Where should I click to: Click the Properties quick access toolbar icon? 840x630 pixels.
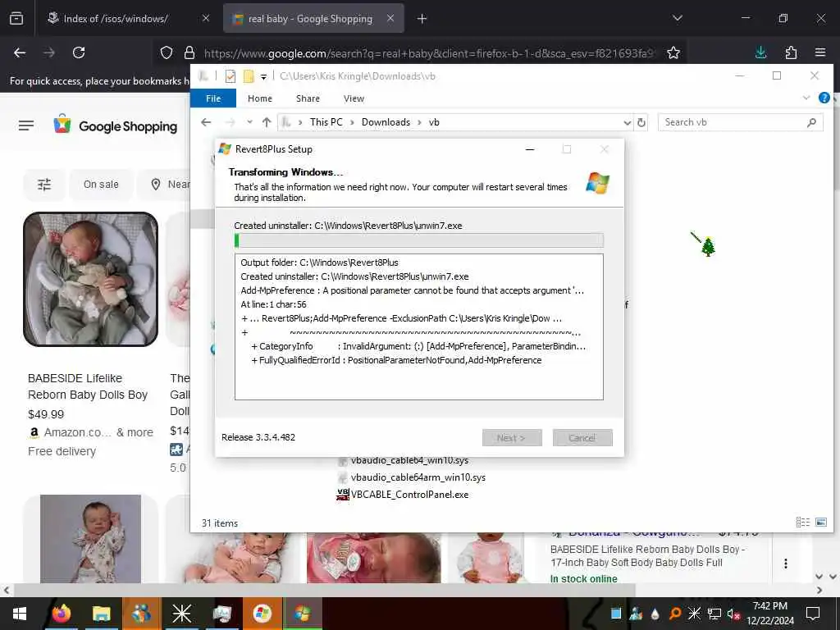pos(231,76)
